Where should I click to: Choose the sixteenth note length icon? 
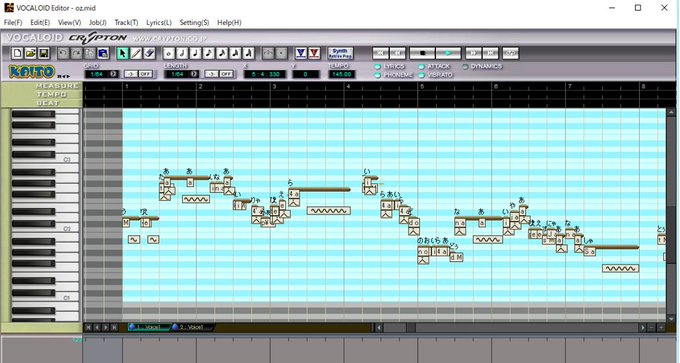point(222,53)
